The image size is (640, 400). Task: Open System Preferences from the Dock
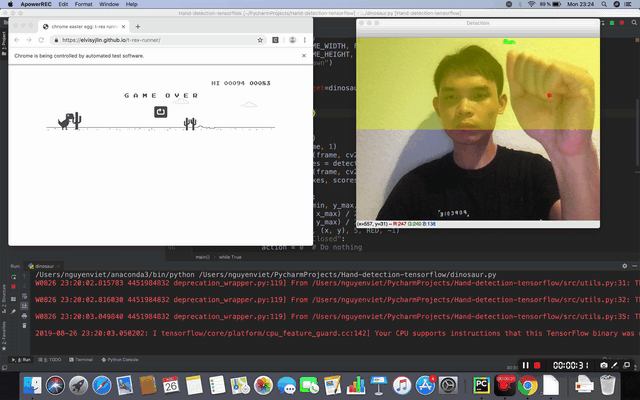(448, 385)
